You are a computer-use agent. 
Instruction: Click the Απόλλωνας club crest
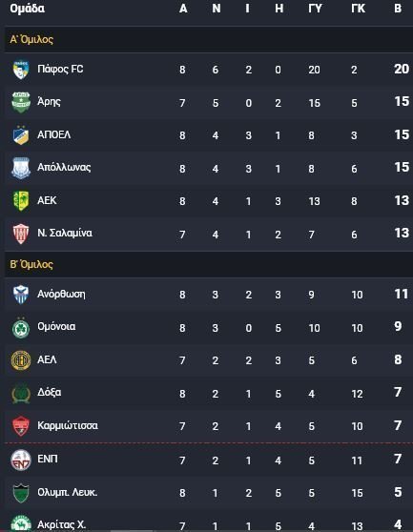coord(21,168)
